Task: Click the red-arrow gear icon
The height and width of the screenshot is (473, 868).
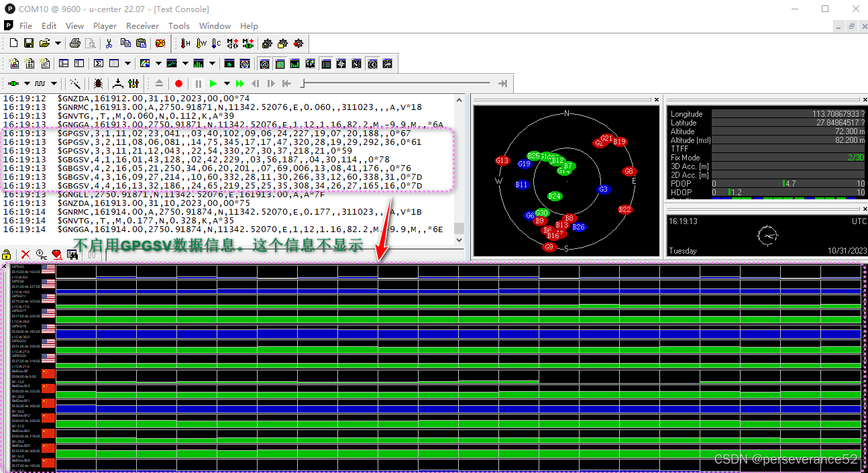Action: tap(299, 43)
